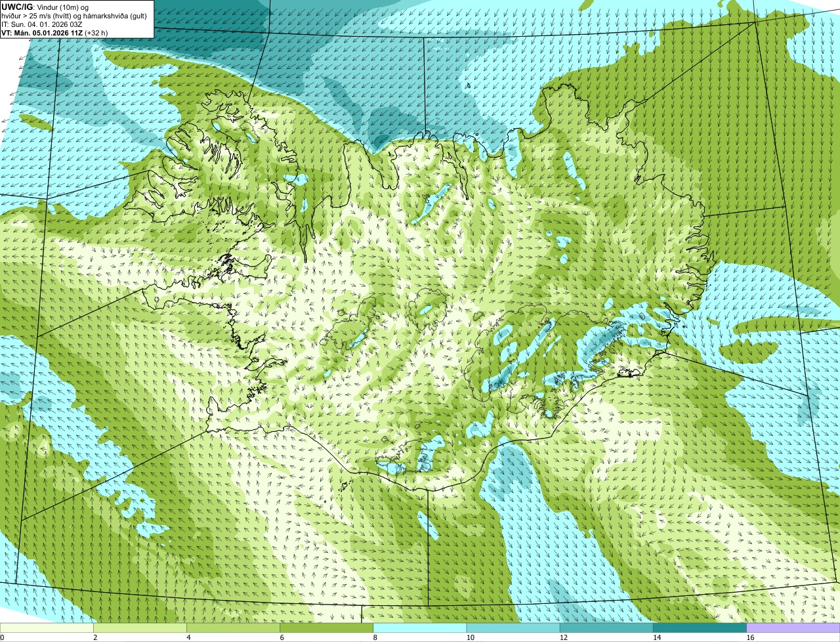Click the legend value '16'
This screenshot has width=840, height=642.
point(750,637)
